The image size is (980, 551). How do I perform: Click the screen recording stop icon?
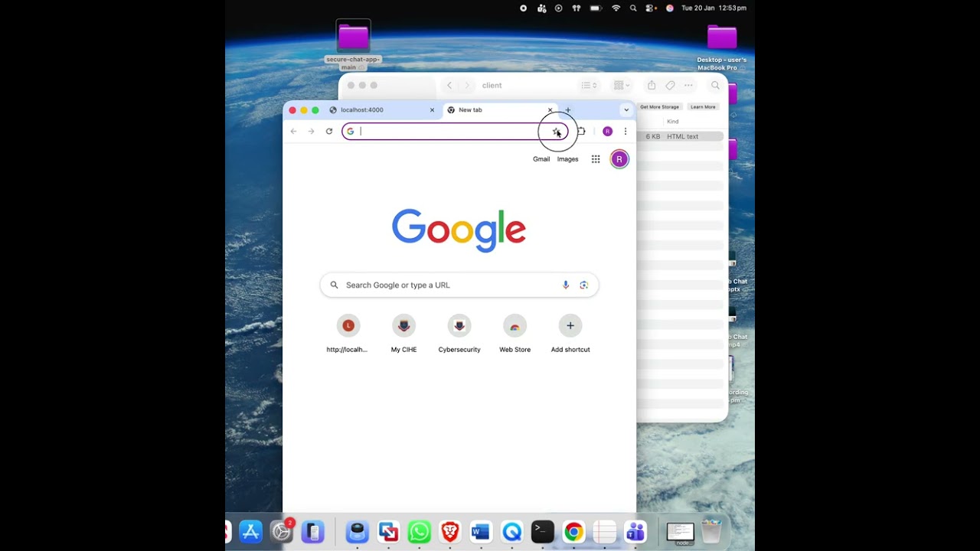coord(524,8)
